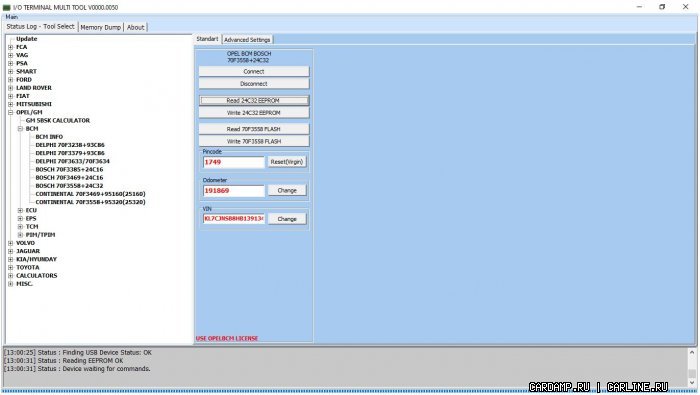
Task: Expand the ECU branch under OPEL/GM
Action: tap(20, 210)
